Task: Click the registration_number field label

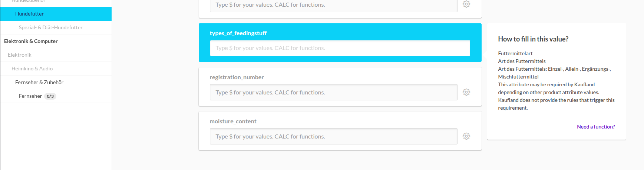Action: coord(237,77)
